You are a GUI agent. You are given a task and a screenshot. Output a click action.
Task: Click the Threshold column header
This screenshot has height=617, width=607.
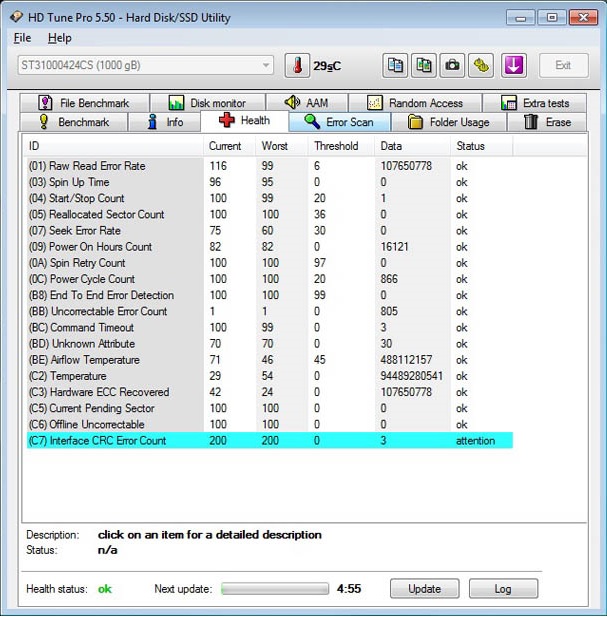341,146
